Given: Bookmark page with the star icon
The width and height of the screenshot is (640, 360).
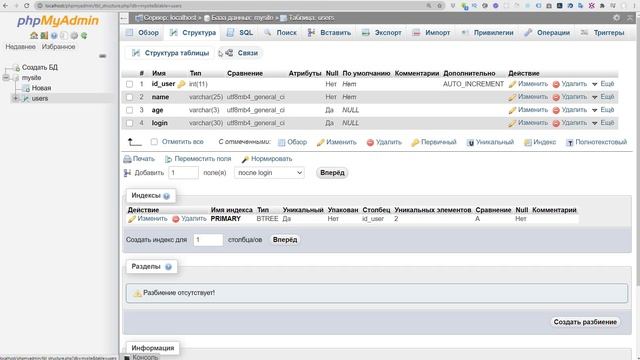Looking at the screenshot, I should point(440,6).
